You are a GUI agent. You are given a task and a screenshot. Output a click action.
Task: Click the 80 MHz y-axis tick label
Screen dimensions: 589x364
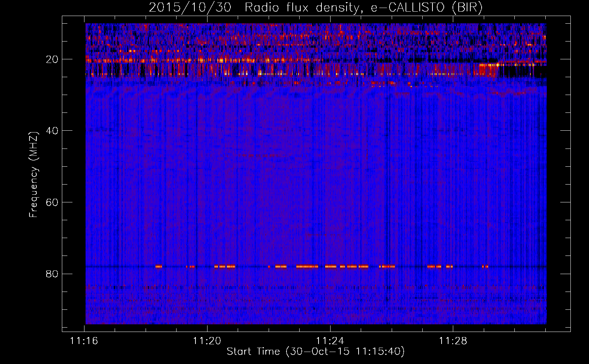click(52, 274)
